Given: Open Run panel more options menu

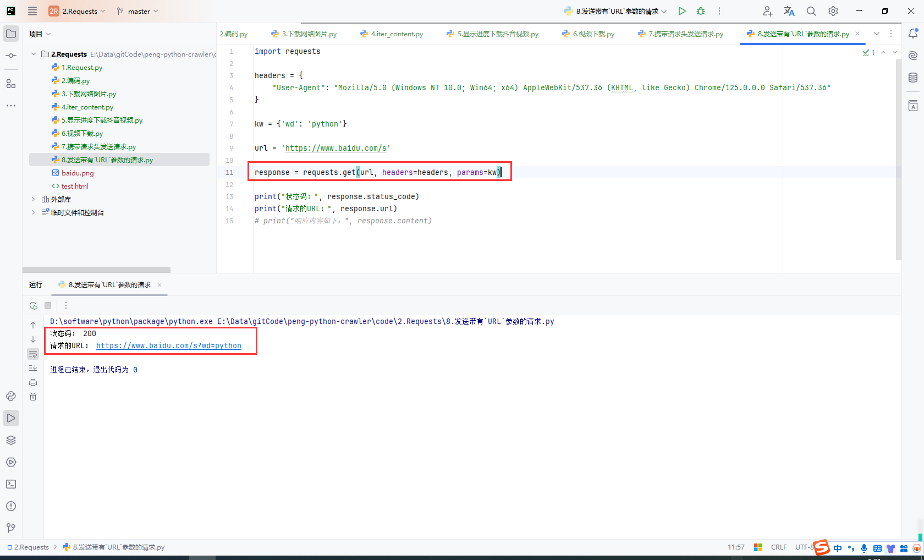Looking at the screenshot, I should (66, 305).
